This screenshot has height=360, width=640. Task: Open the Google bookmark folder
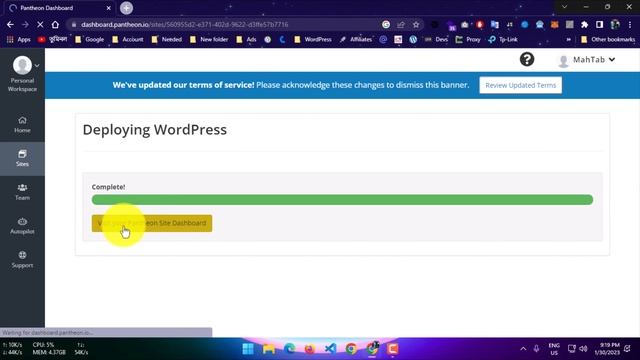(90, 40)
